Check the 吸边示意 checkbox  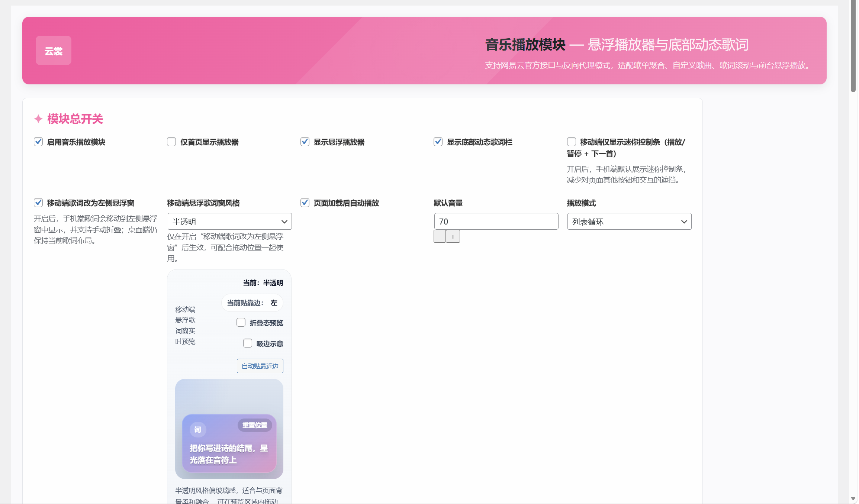tap(248, 343)
